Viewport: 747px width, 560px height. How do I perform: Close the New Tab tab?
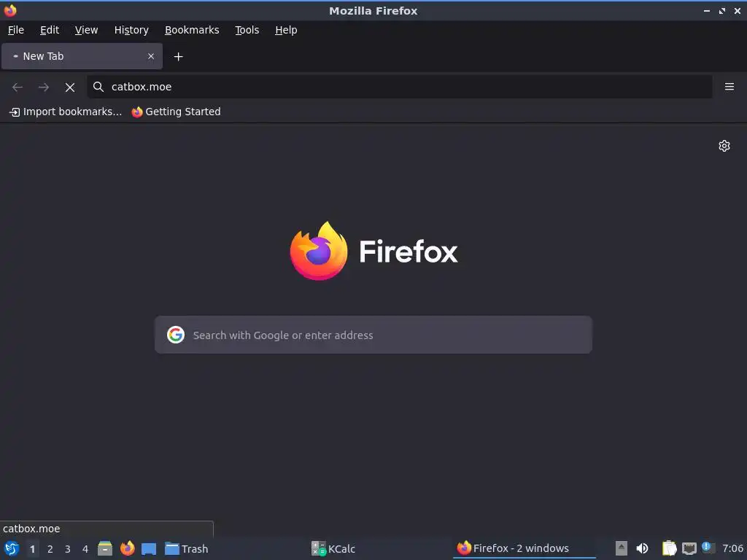(151, 56)
